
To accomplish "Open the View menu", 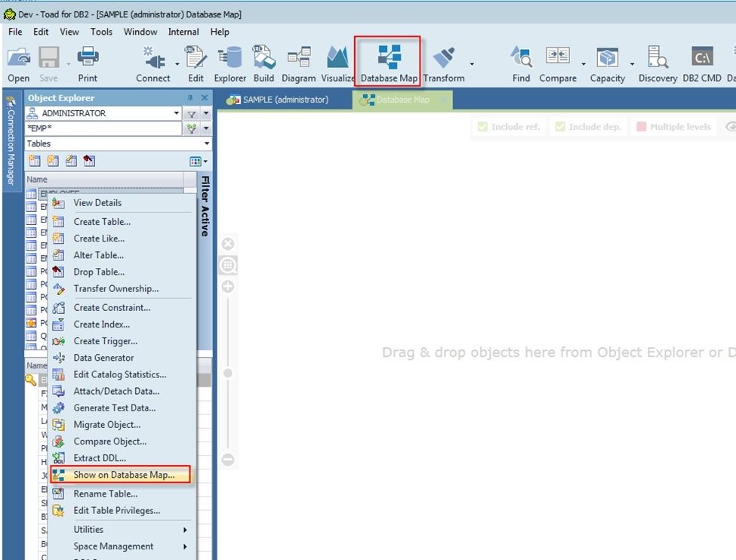I will click(x=69, y=32).
